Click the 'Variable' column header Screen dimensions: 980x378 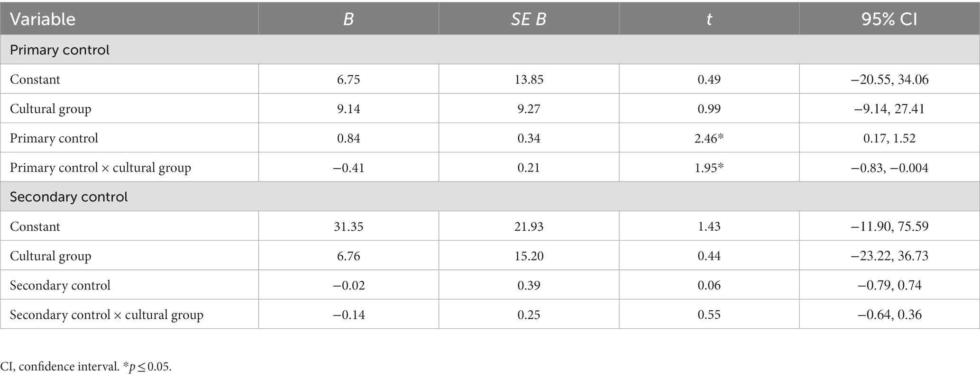(43, 19)
